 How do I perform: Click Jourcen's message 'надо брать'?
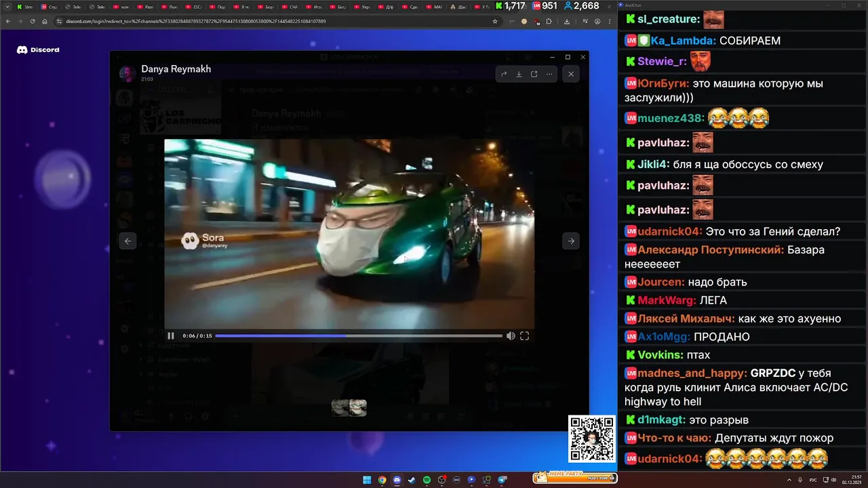point(717,282)
